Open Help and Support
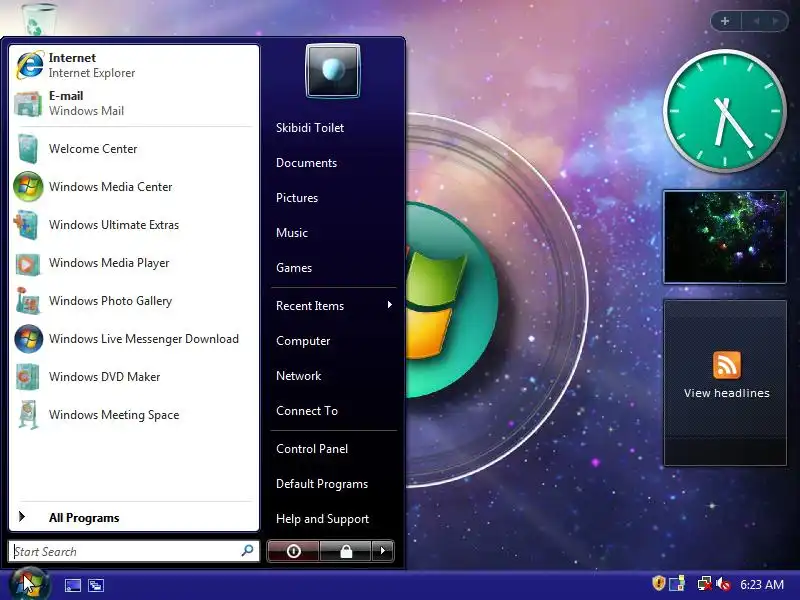This screenshot has height=600, width=800. 322,519
